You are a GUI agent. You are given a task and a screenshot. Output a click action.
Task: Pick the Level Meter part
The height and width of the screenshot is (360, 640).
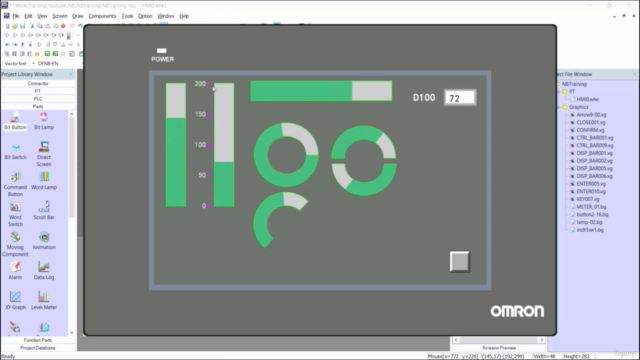[x=44, y=301]
